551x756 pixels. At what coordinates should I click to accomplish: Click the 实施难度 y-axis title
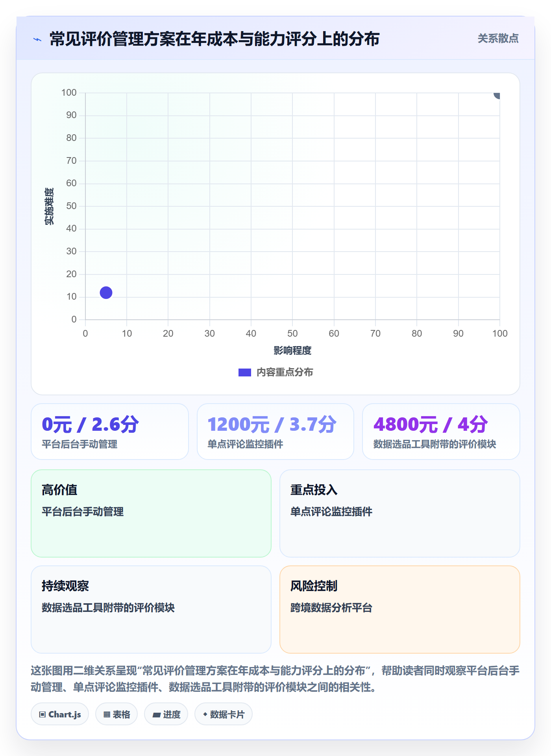49,206
